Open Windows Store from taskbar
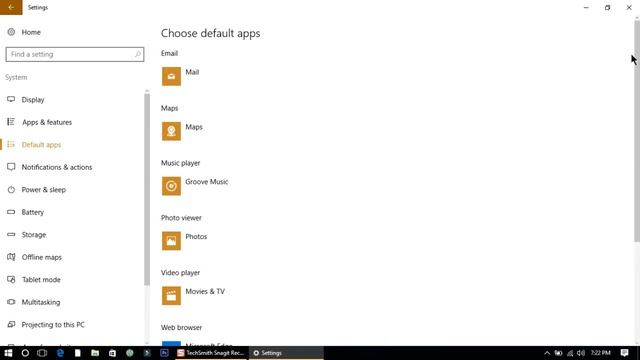 point(112,353)
